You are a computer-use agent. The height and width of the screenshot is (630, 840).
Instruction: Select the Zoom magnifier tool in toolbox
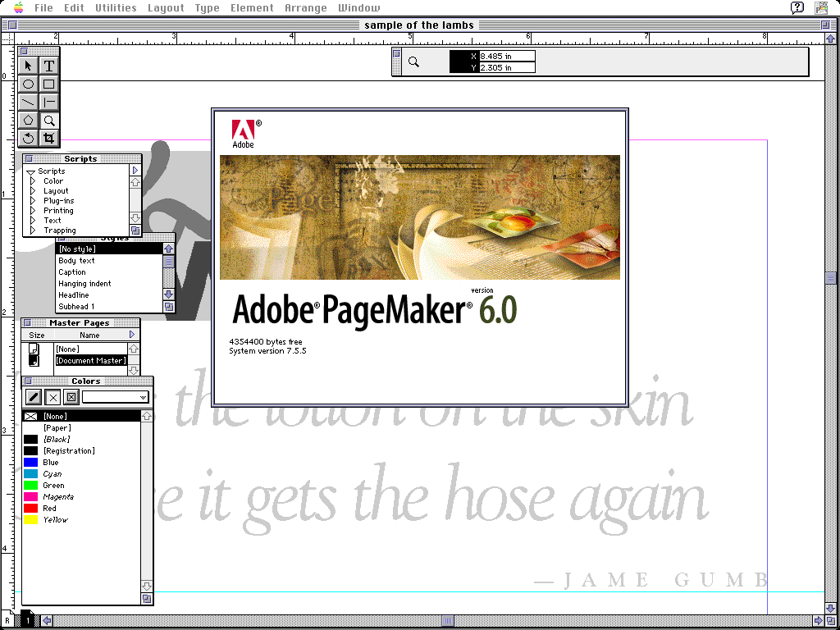tap(48, 120)
